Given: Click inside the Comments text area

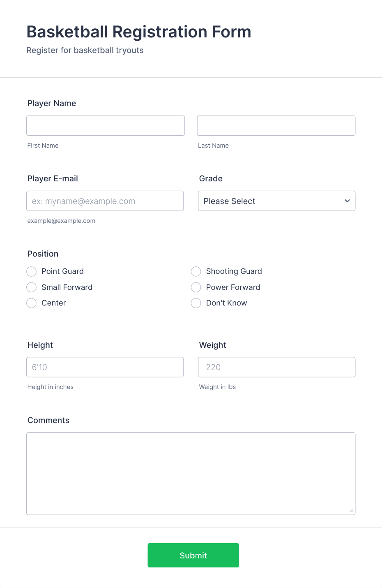Looking at the screenshot, I should click(x=191, y=473).
